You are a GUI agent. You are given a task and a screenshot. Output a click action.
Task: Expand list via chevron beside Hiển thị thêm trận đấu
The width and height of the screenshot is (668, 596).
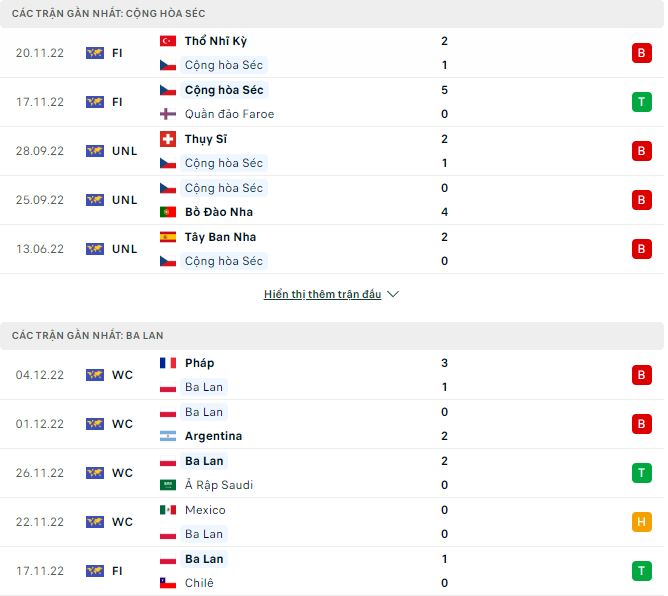[x=393, y=295]
